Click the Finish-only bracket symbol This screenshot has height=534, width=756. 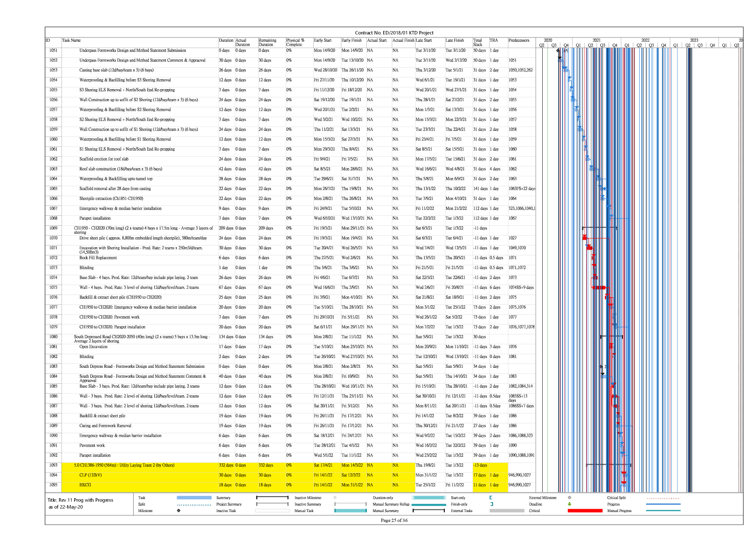[x=491, y=504]
